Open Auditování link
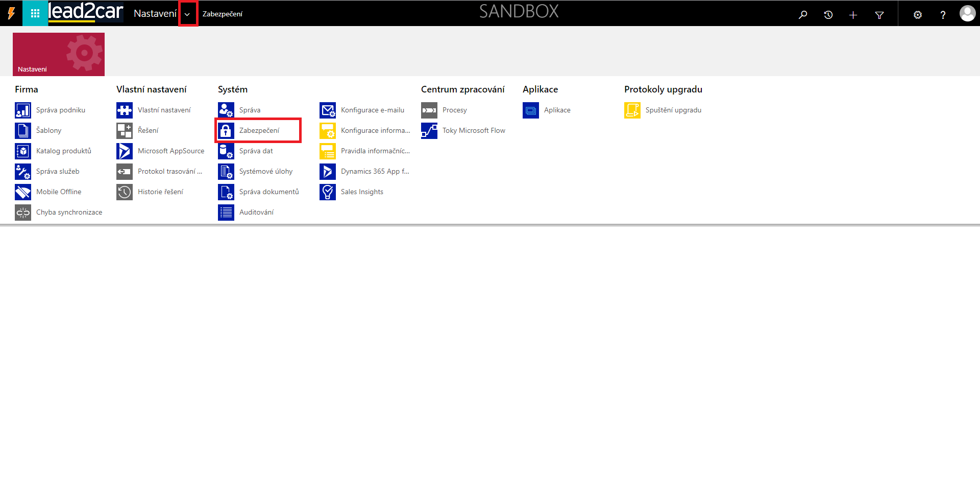This screenshot has height=492, width=980. pyautogui.click(x=256, y=213)
